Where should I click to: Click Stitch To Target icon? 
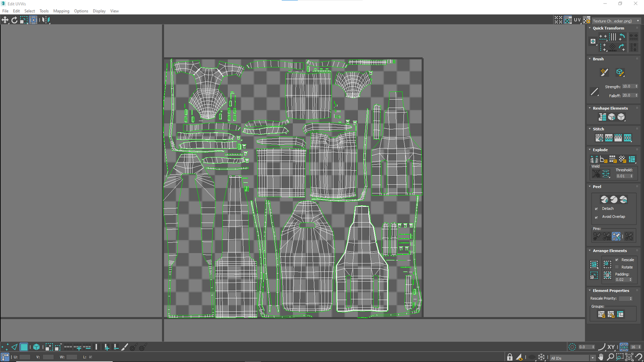point(599,138)
